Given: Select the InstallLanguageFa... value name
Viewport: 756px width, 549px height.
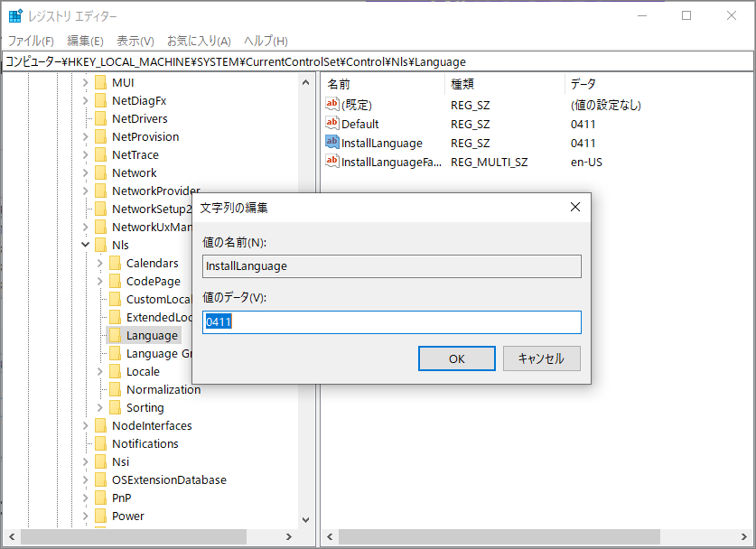Looking at the screenshot, I should [391, 162].
